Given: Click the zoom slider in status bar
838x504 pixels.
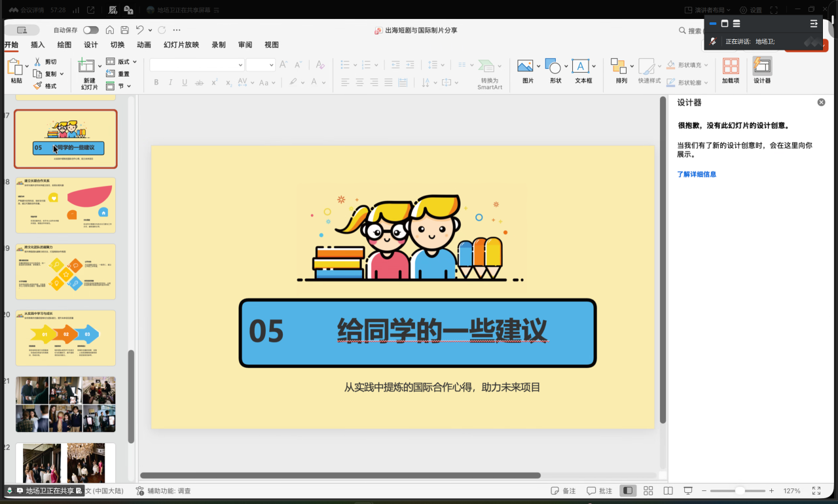Looking at the screenshot, I should (740, 491).
